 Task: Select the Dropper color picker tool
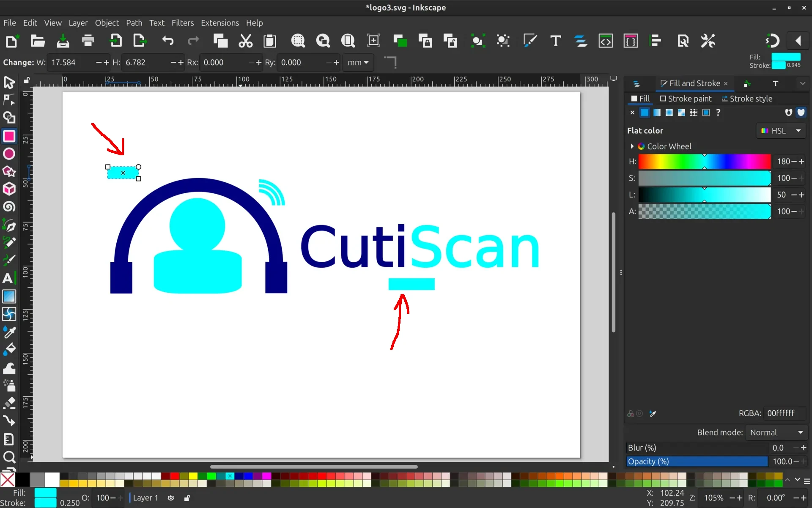coord(9,332)
